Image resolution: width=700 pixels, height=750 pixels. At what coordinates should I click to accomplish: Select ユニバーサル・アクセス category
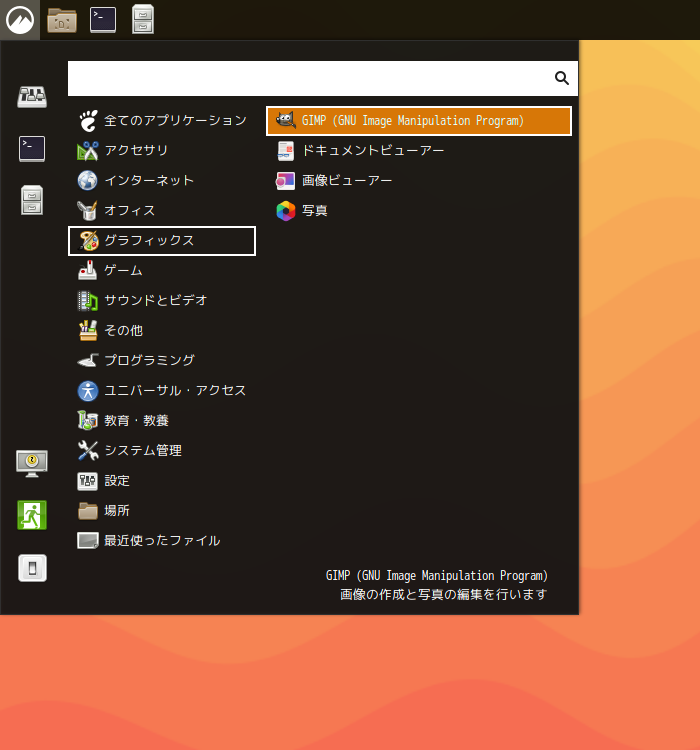point(162,391)
